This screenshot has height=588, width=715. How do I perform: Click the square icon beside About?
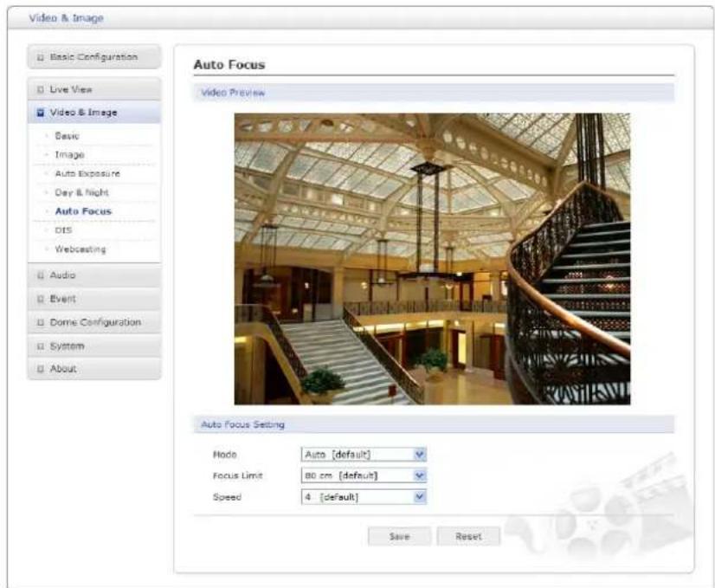[x=40, y=369]
